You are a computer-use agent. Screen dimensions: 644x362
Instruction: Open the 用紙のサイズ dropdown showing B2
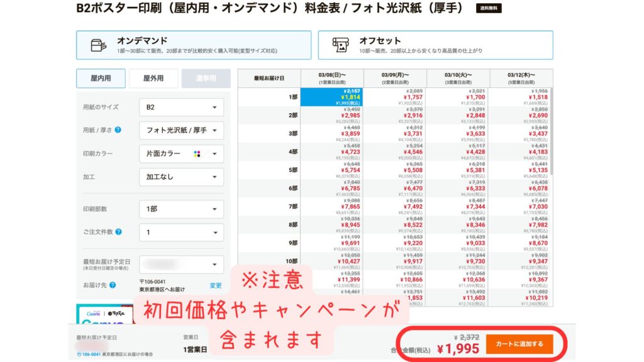[x=181, y=107]
